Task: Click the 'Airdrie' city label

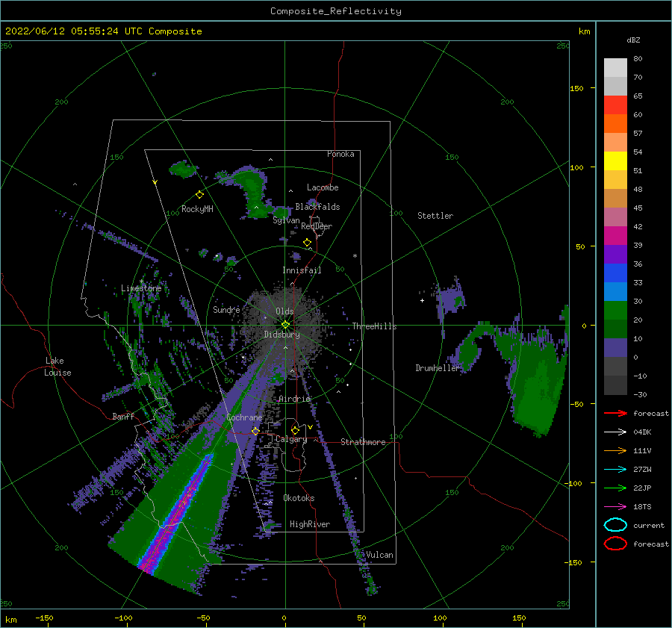Action: [x=294, y=399]
